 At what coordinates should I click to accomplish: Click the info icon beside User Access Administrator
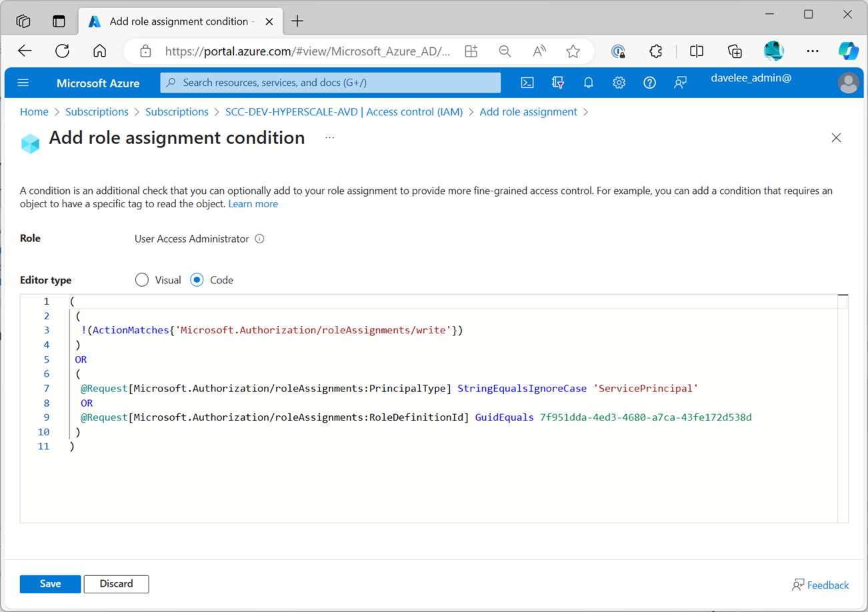[x=260, y=239]
